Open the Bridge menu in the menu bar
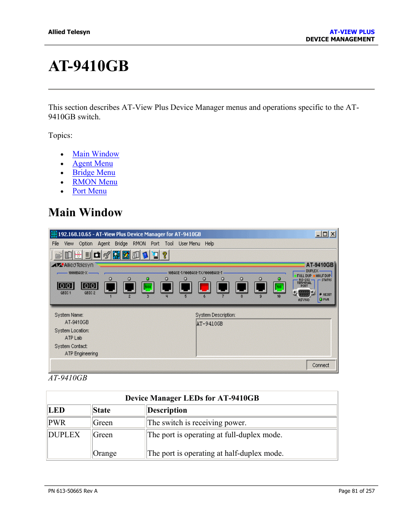 [x=121, y=244]
